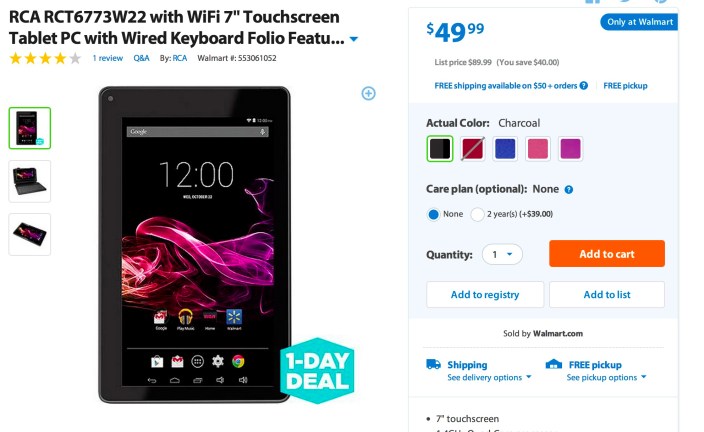Click the shipping truck icon
704x432 pixels.
coord(433,364)
